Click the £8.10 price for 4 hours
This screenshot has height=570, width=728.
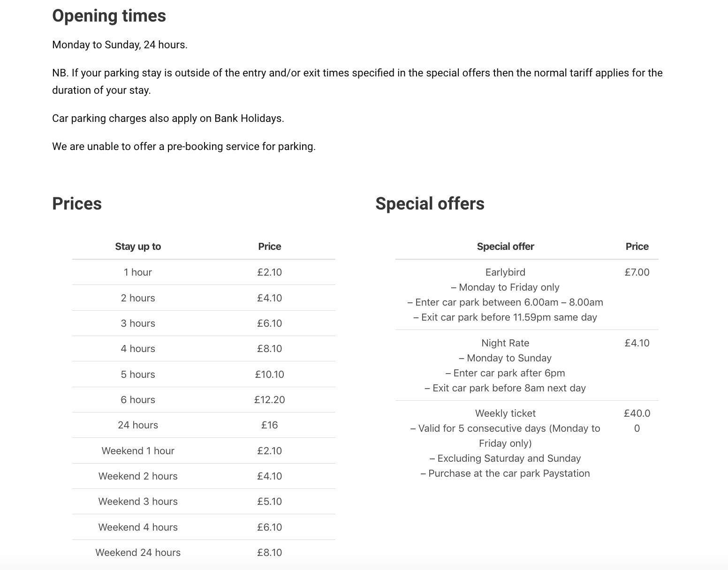[269, 349]
